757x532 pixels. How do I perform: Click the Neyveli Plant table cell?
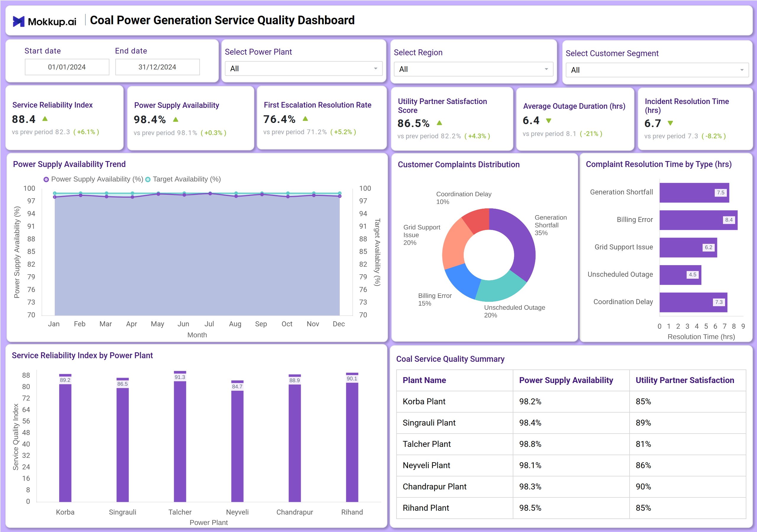(x=455, y=465)
